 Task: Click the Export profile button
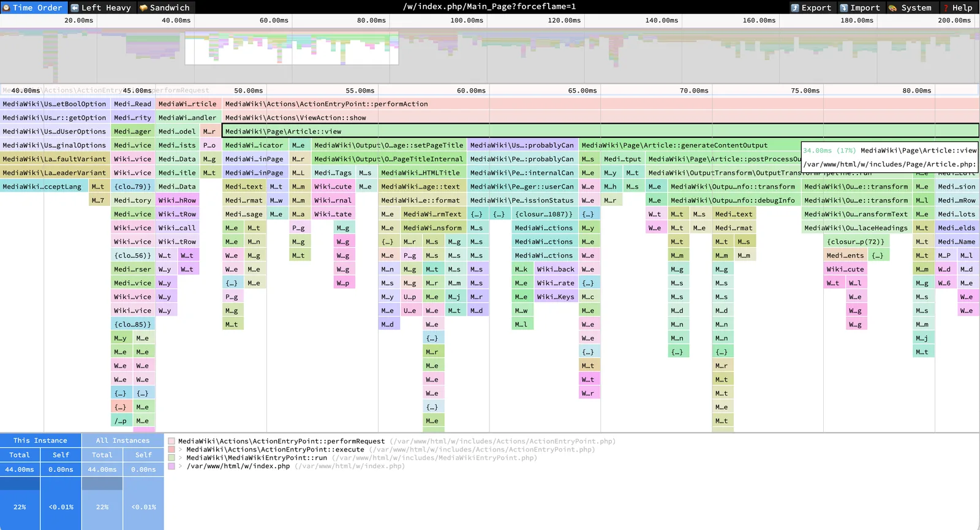click(x=811, y=7)
